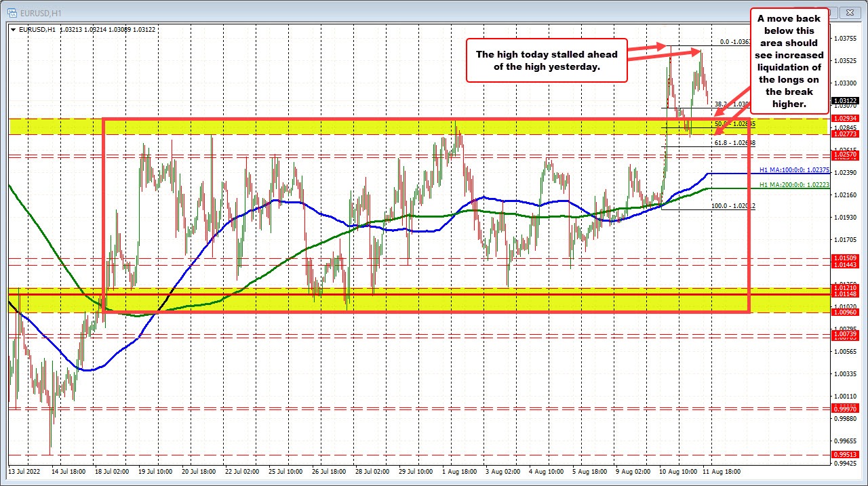Click the red price label 1.00960
868x486 pixels.
click(845, 312)
